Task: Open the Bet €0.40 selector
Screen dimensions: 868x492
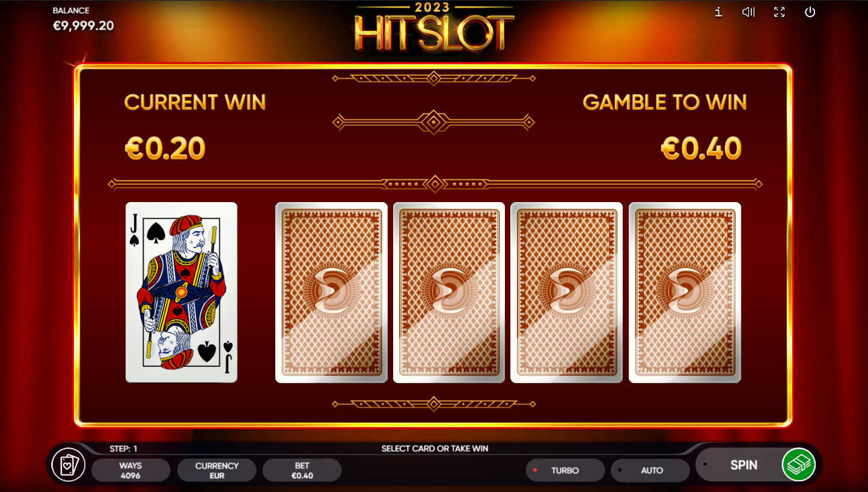Action: tap(302, 470)
